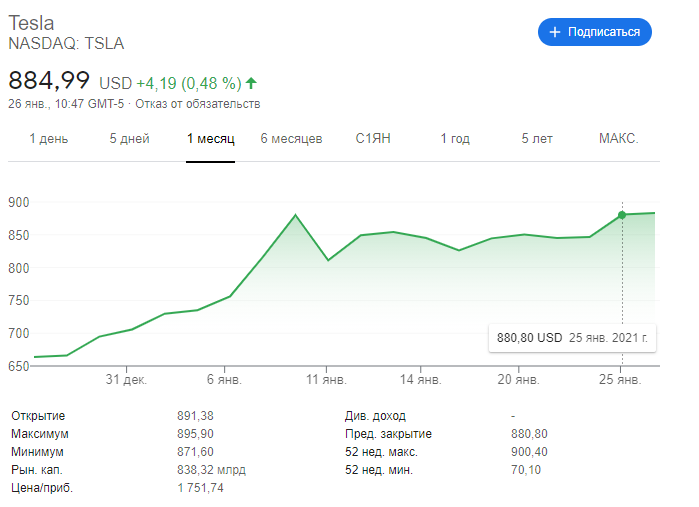Switch to the 5 дней tab

(128, 139)
